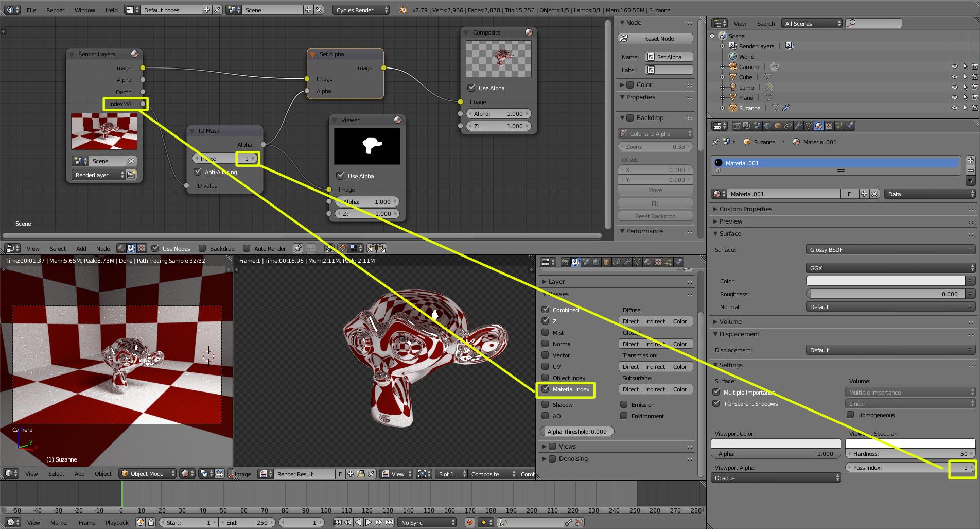Enable the Auto Render checkbox
This screenshot has width=980, height=529.
(247, 248)
